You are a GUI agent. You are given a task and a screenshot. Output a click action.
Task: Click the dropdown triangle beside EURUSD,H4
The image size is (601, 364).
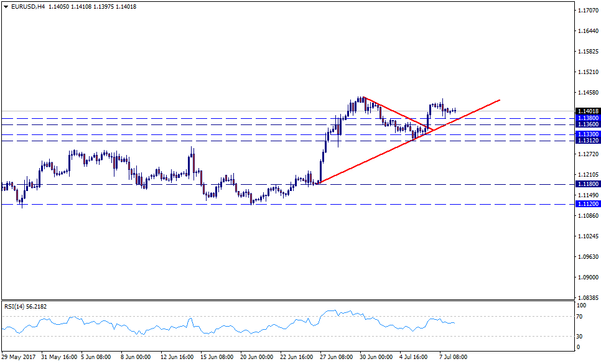5,7
